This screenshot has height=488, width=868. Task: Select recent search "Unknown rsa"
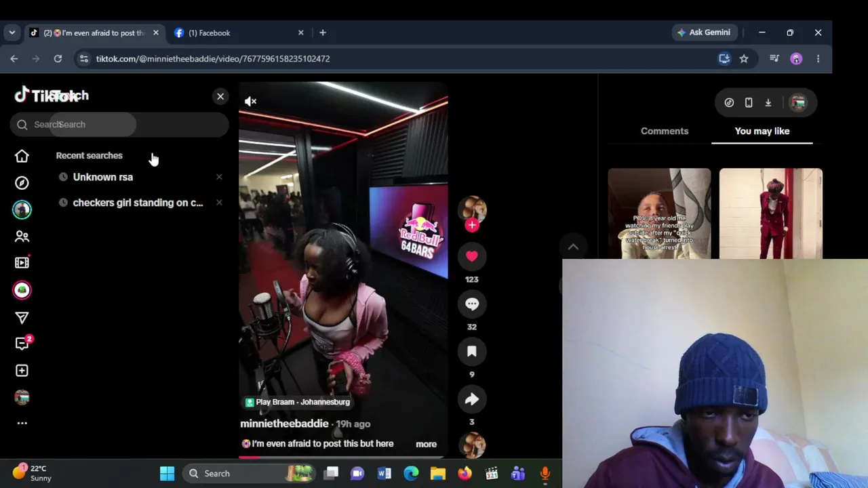click(x=103, y=177)
